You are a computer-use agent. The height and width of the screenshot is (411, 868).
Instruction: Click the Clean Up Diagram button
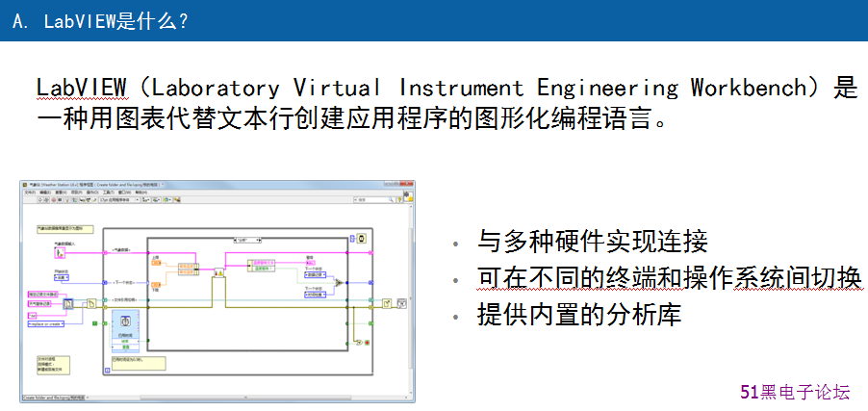(177, 200)
